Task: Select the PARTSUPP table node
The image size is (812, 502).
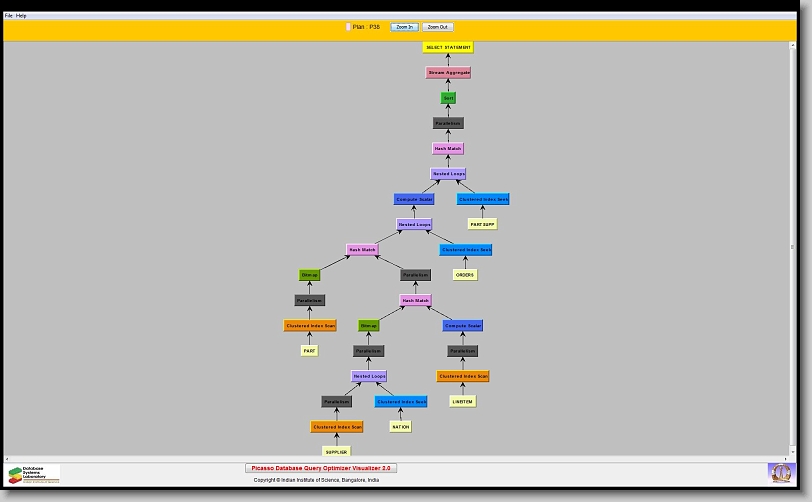Action: click(x=483, y=224)
